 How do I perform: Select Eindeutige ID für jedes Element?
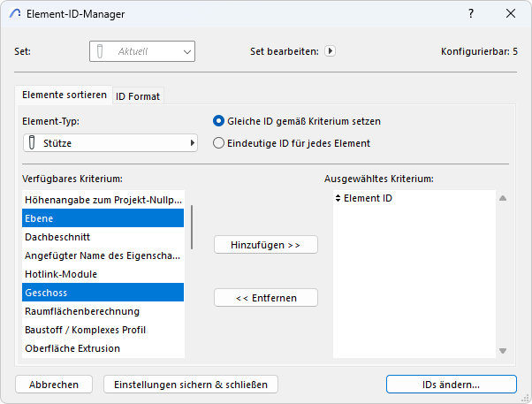tap(219, 143)
